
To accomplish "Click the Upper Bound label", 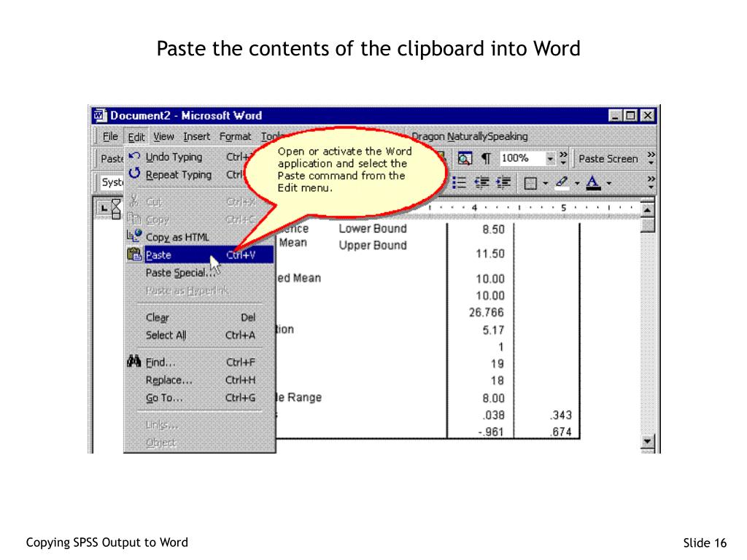I will pos(373,245).
